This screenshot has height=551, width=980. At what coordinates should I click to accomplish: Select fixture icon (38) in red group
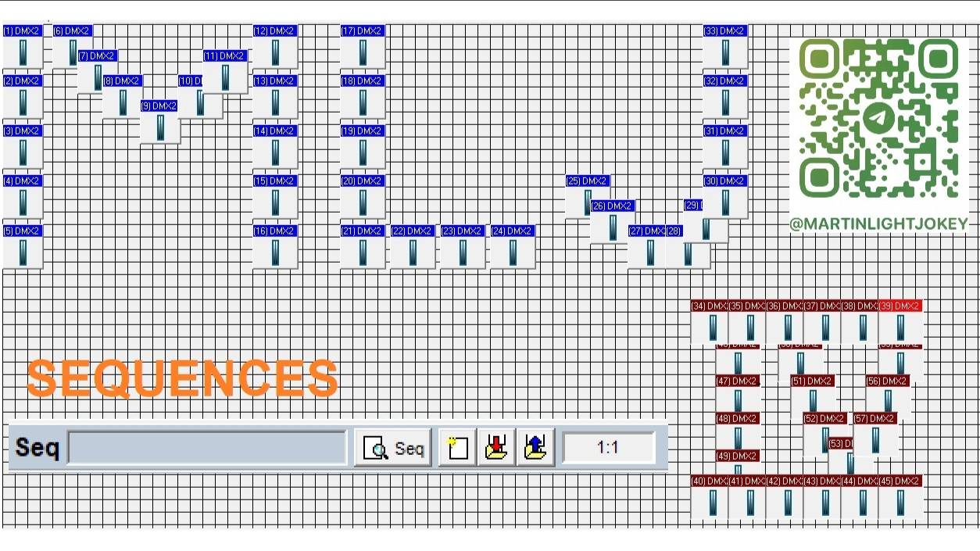[860, 322]
